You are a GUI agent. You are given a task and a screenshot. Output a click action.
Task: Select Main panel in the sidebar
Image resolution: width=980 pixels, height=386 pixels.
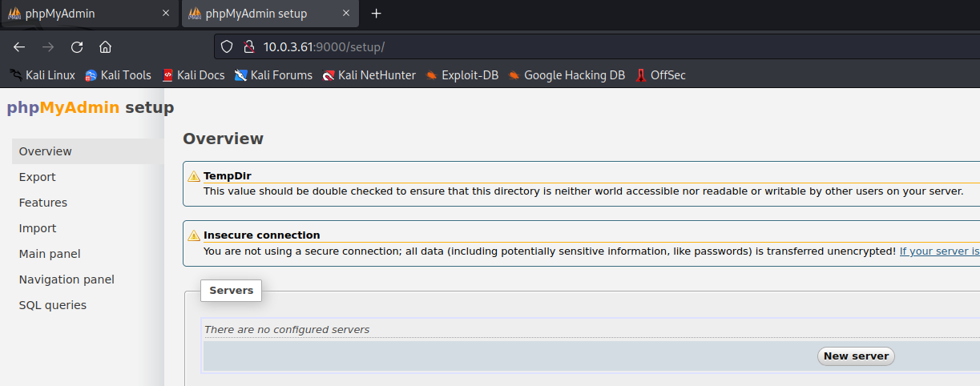88,254
